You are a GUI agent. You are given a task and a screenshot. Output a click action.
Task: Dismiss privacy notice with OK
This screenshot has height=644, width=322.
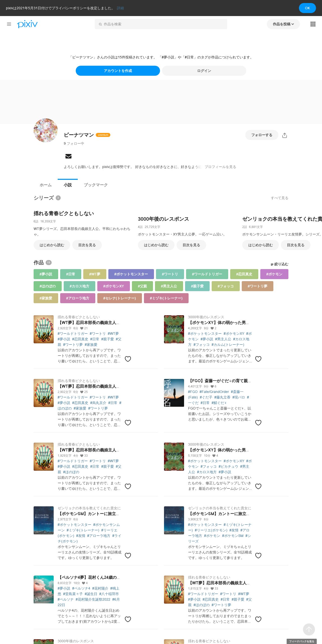pyautogui.click(x=307, y=8)
